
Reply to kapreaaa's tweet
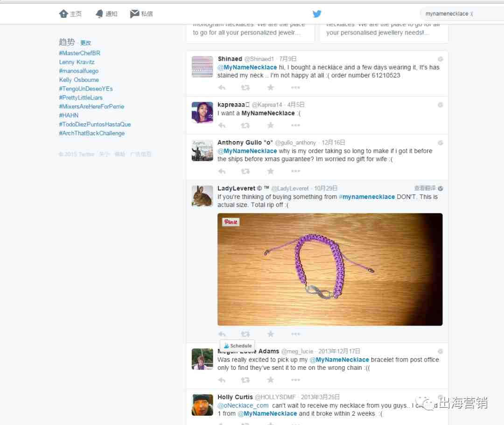click(x=222, y=126)
